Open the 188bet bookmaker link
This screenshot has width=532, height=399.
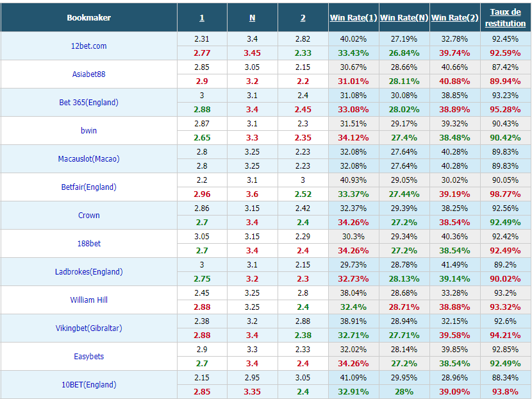pos(89,244)
